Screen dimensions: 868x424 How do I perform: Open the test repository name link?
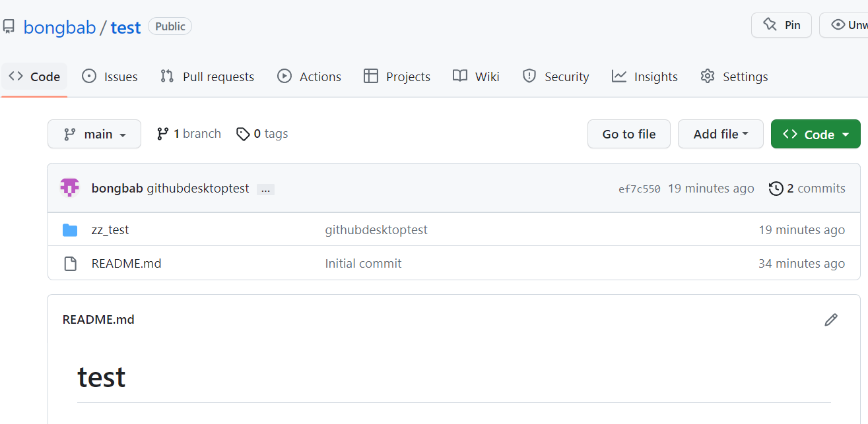[125, 27]
